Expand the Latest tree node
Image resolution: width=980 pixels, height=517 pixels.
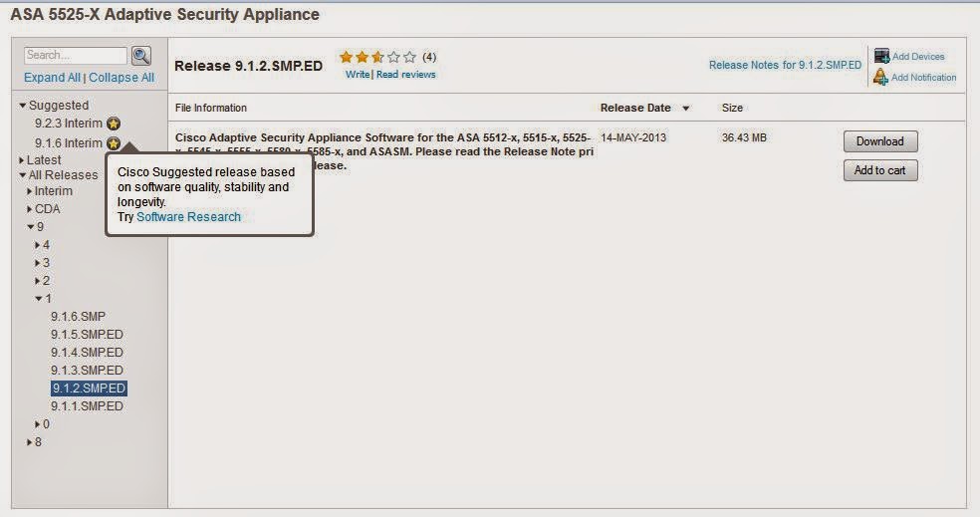pyautogui.click(x=22, y=160)
